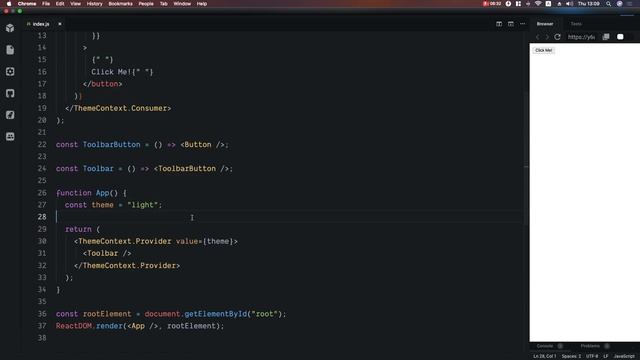Open the CodeSandbox cube logo menu
The image size is (640, 360).
point(10,28)
